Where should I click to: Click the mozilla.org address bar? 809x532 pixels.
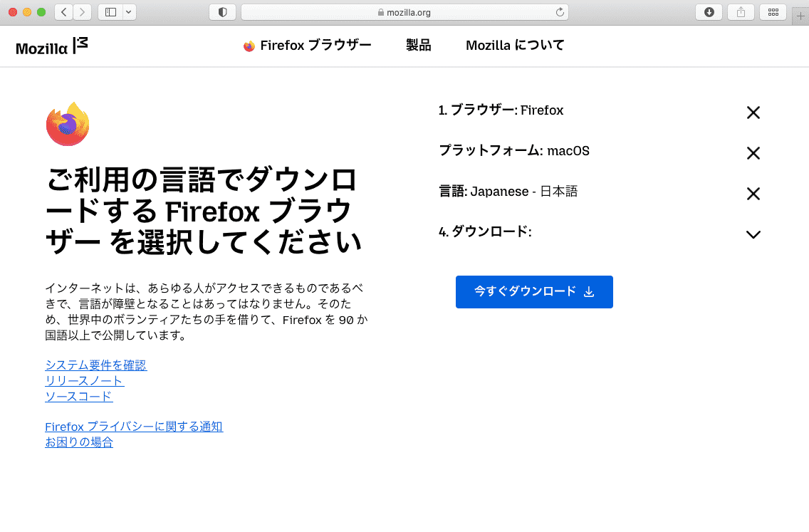404,11
